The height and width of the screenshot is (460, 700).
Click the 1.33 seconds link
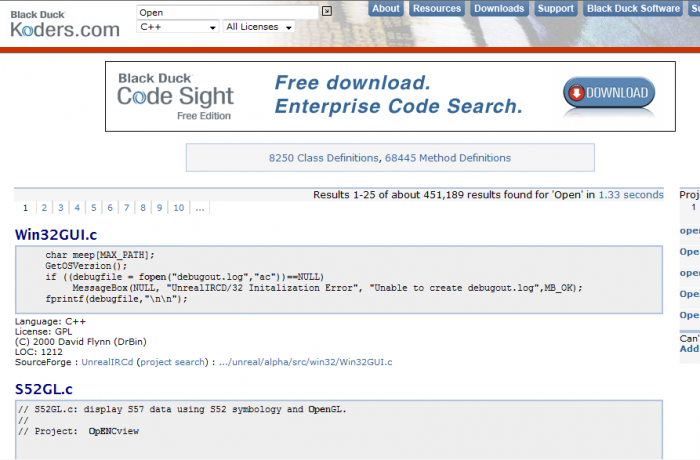click(x=631, y=195)
